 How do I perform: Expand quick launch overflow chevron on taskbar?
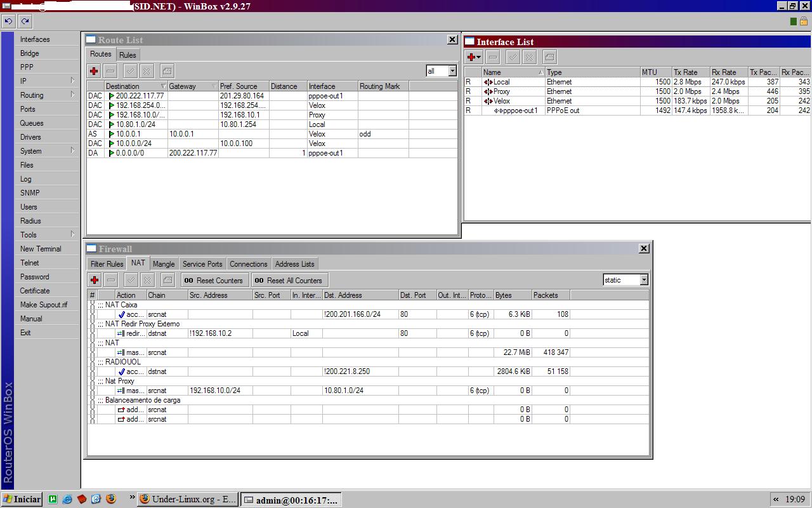(132, 498)
